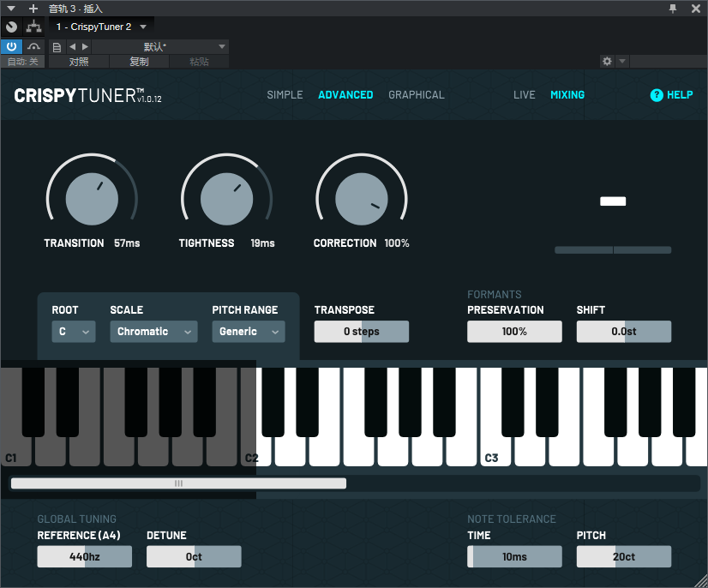Image resolution: width=708 pixels, height=588 pixels.
Task: Click the white detected note indicator
Action: [x=613, y=201]
